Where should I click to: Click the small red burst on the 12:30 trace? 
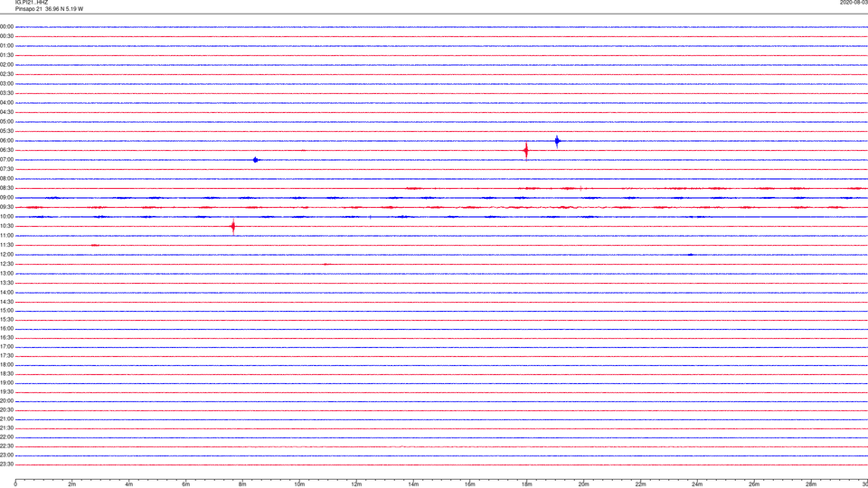(325, 265)
